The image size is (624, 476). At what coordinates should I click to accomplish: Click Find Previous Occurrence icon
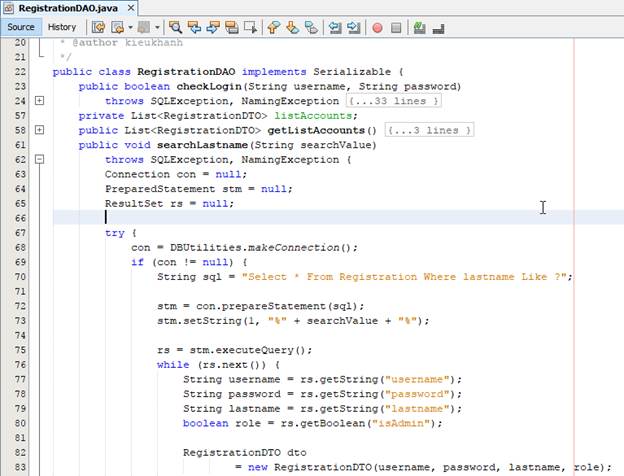(194, 27)
